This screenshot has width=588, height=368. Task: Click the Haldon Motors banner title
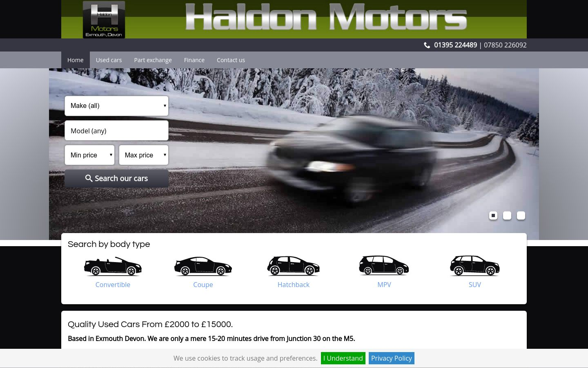326,17
